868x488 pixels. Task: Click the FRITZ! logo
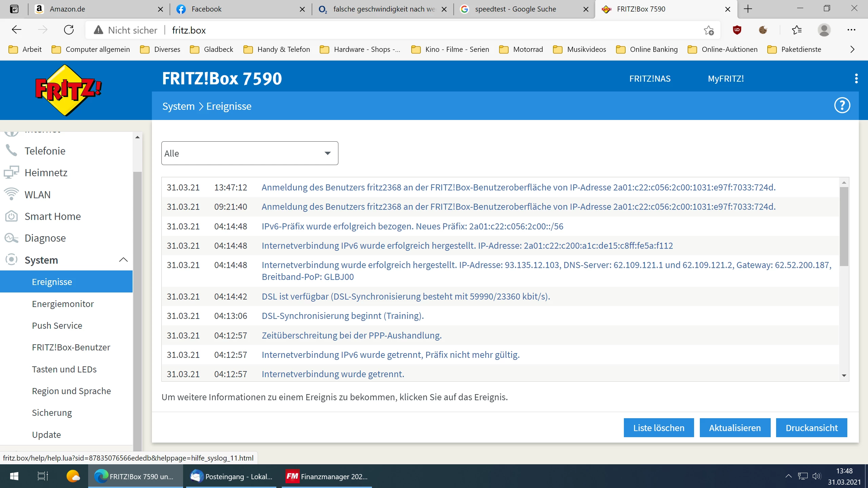68,90
